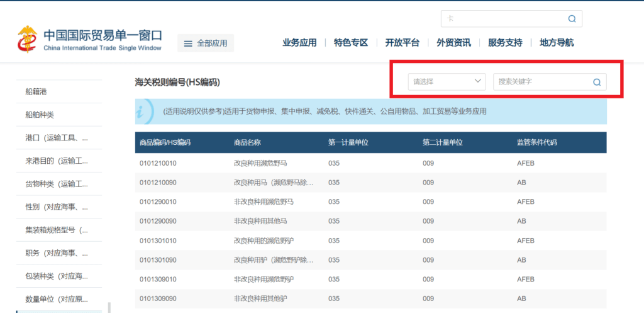
Task: Click the magnifier in the keyword search field
Action: tap(597, 82)
